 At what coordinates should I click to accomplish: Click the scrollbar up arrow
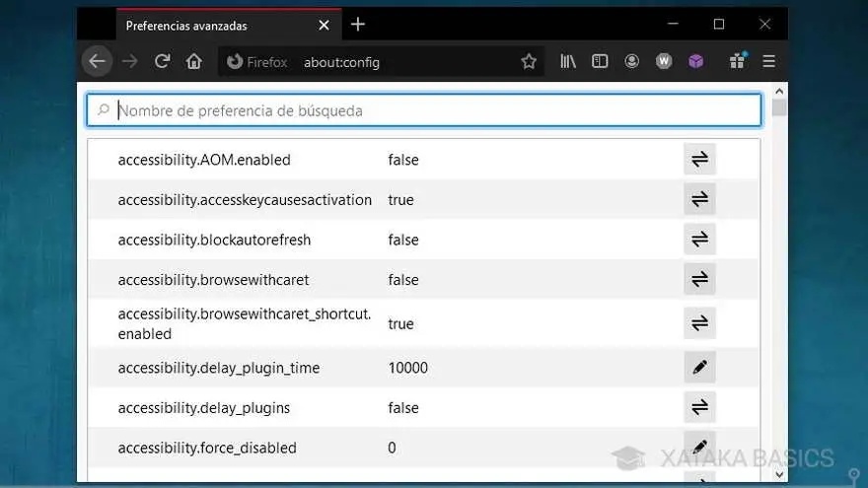779,92
